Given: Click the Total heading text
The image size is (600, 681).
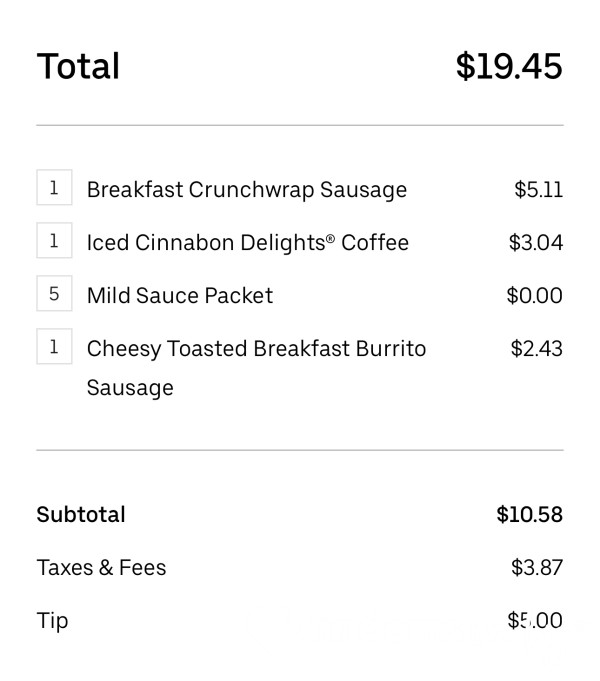Looking at the screenshot, I should pos(78,66).
